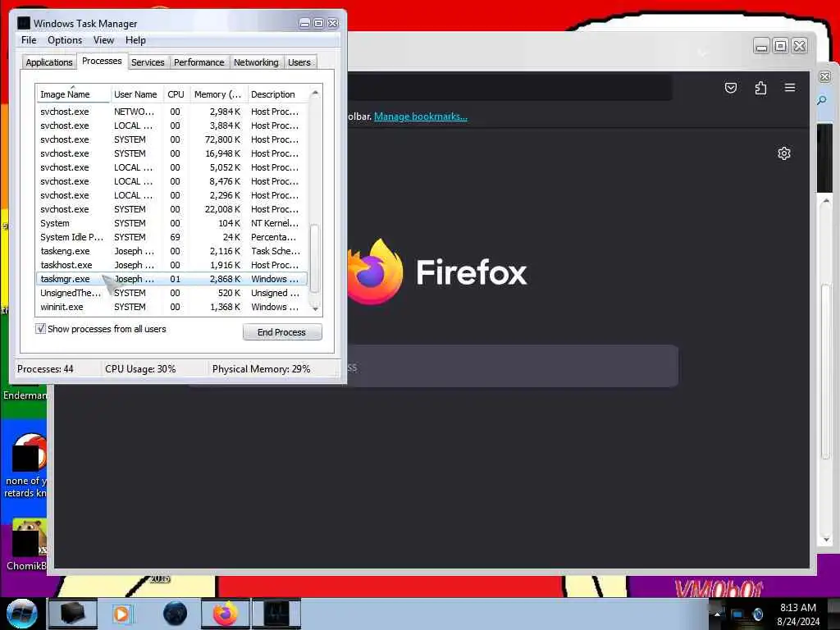Select the taskeng.exe process row
The image size is (840, 630).
click(x=172, y=251)
